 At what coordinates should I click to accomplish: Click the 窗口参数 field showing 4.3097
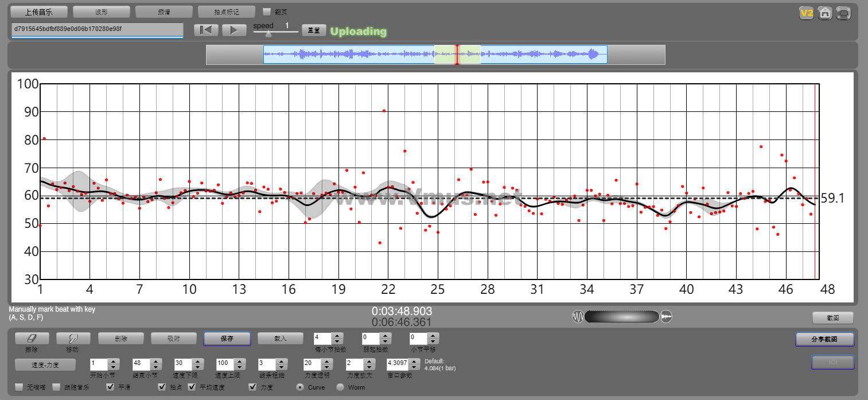coord(398,364)
